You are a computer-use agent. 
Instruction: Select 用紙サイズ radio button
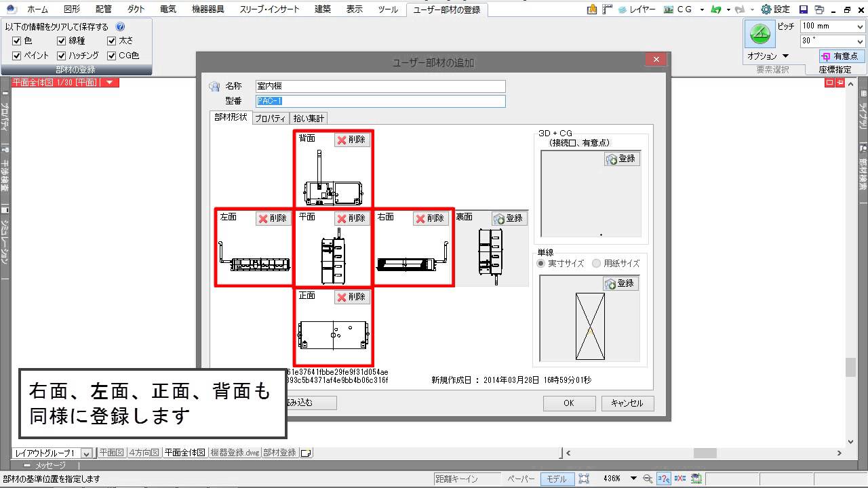(x=596, y=264)
